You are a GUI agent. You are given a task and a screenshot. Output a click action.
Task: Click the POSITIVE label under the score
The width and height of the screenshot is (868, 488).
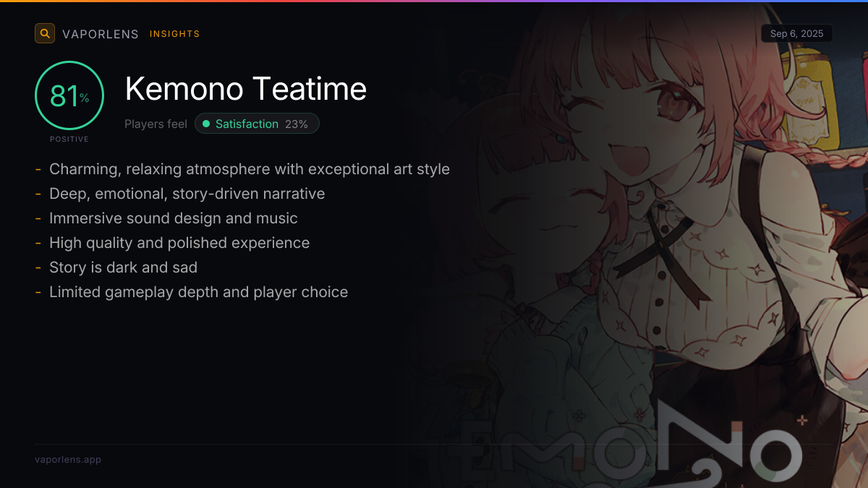69,139
